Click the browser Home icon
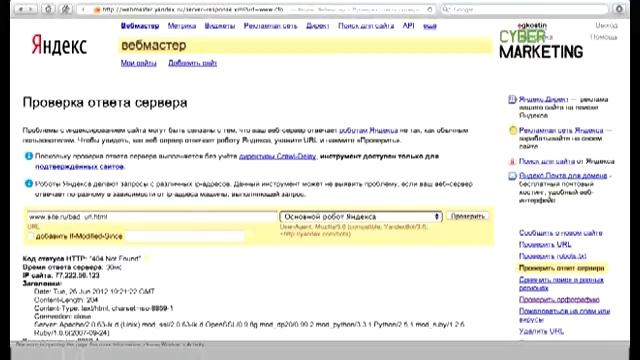The height and width of the screenshot is (360, 640). coord(49,9)
